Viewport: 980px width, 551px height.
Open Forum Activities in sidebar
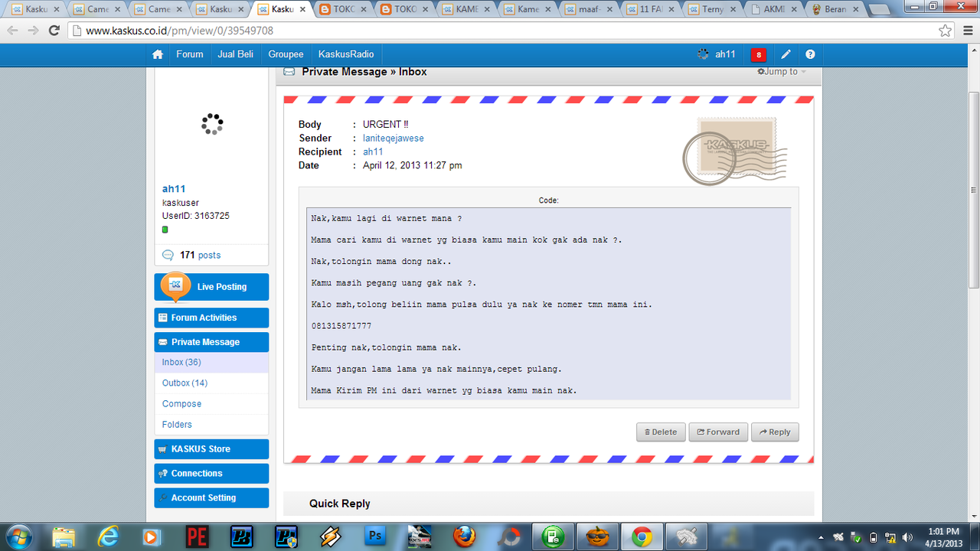pos(211,318)
